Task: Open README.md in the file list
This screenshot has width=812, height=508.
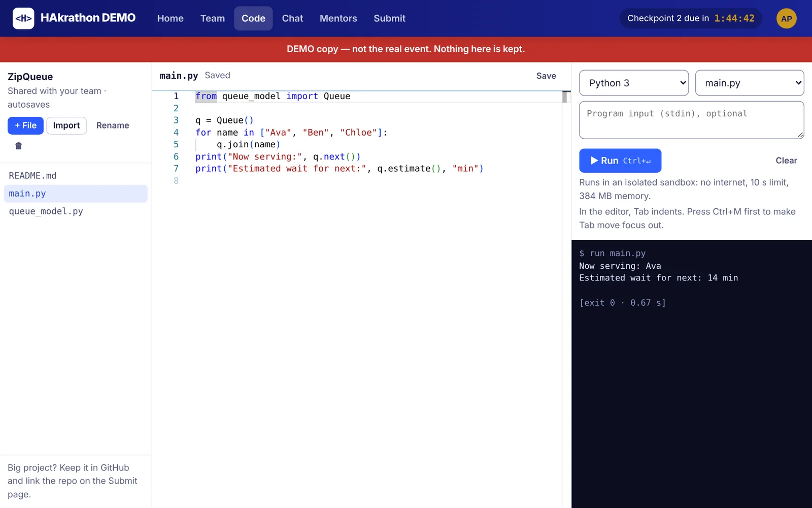Action: [76, 176]
